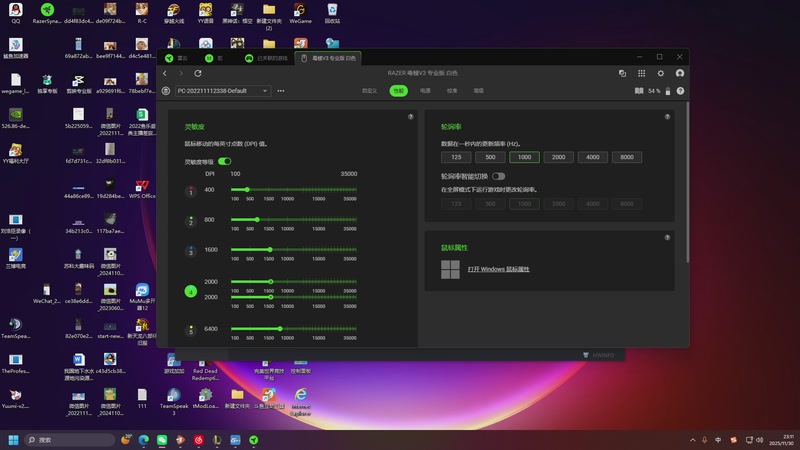Select DPI stage 5 indicator
The width and height of the screenshot is (800, 450).
tap(191, 331)
